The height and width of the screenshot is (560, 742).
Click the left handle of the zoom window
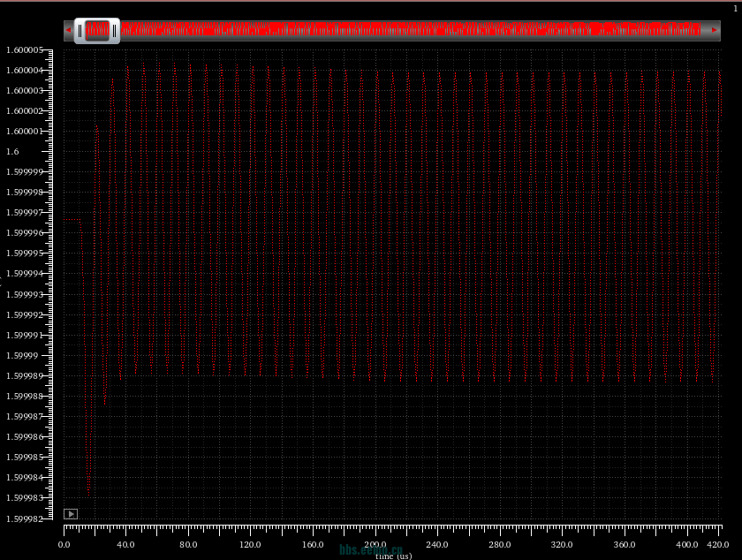click(x=79, y=31)
